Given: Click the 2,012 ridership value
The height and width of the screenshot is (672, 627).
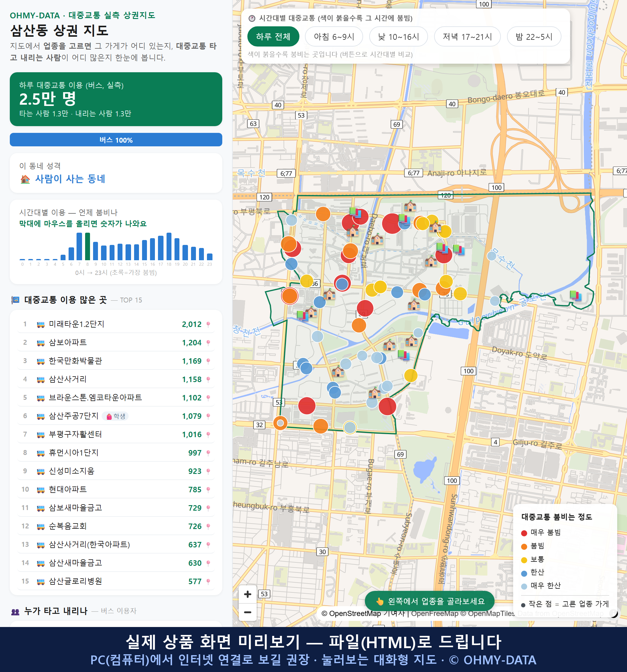Looking at the screenshot, I should pyautogui.click(x=192, y=325).
